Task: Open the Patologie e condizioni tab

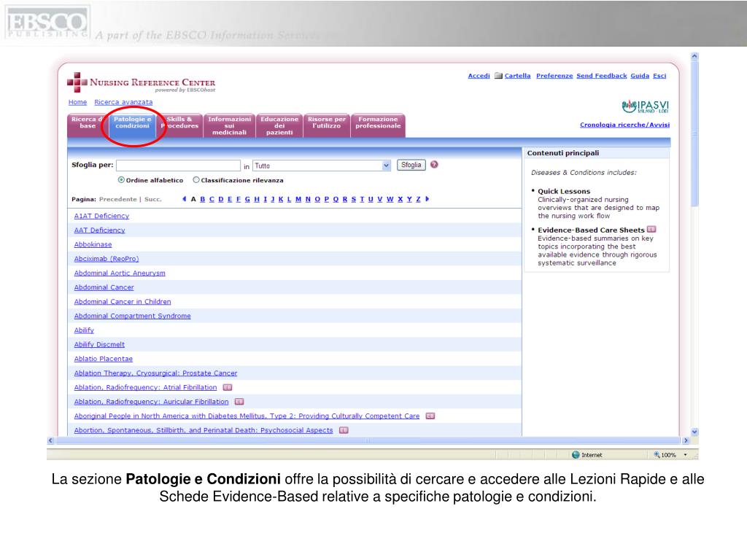Action: [133, 125]
